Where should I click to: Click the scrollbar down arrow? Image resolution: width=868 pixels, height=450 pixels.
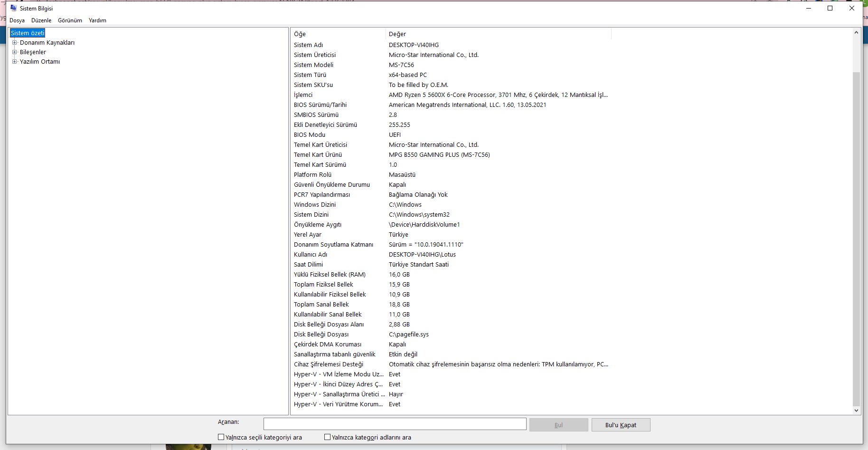(856, 411)
